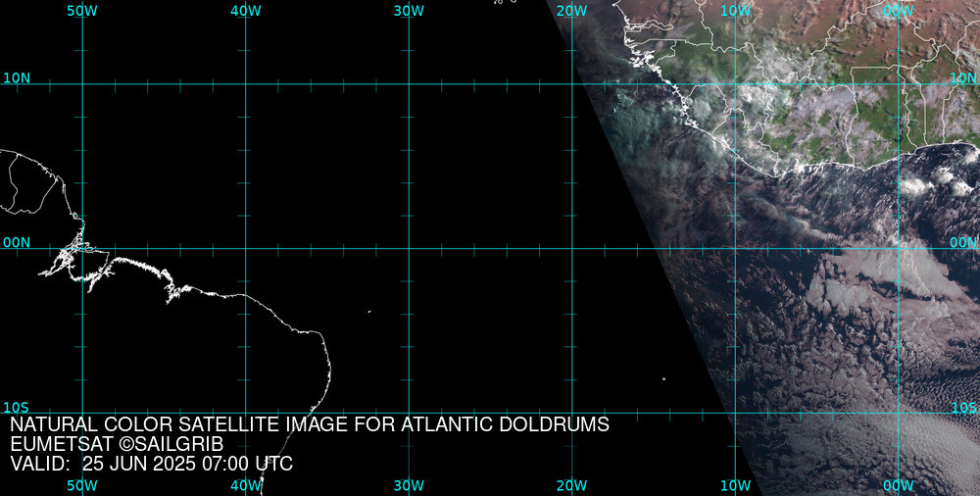This screenshot has height=496, width=980.
Task: Select the 10W label on the bottom edge
Action: click(735, 485)
